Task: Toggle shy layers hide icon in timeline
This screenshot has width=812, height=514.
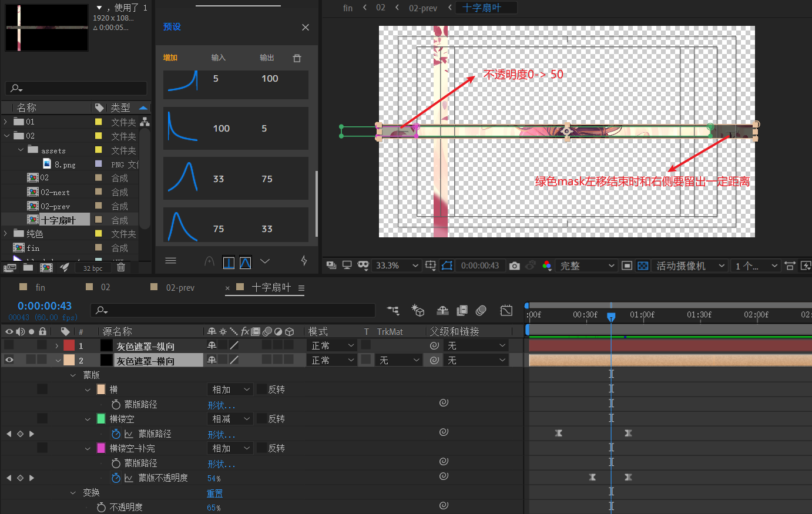Action: pos(443,310)
